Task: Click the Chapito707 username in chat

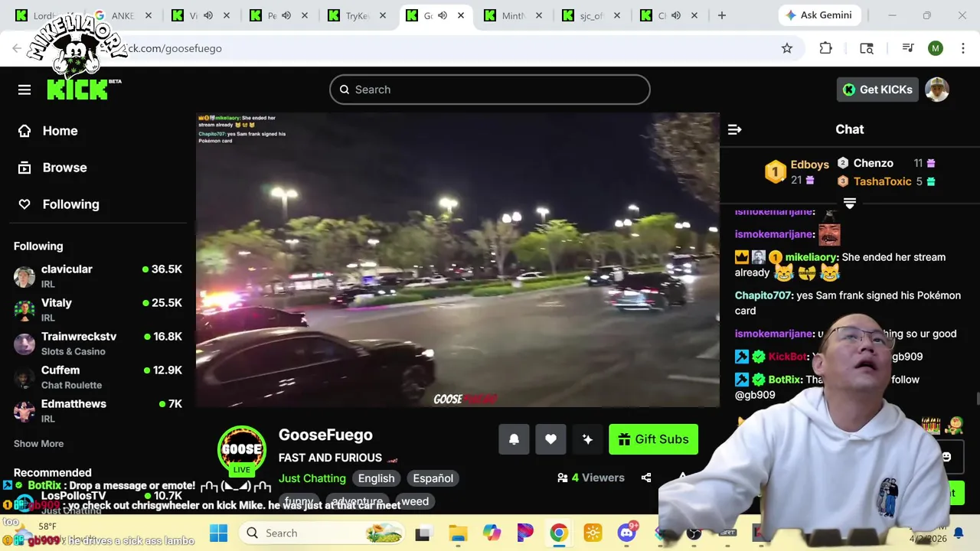Action: click(x=764, y=295)
